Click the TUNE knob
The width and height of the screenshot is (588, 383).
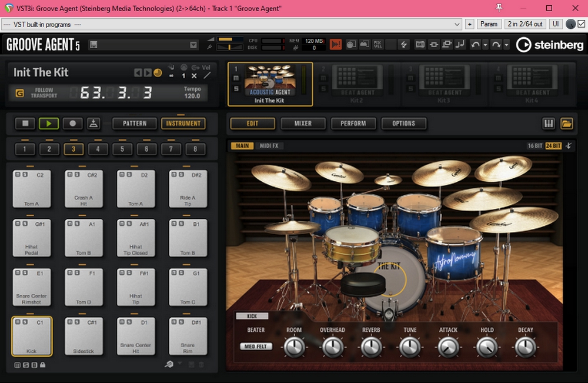click(x=410, y=347)
